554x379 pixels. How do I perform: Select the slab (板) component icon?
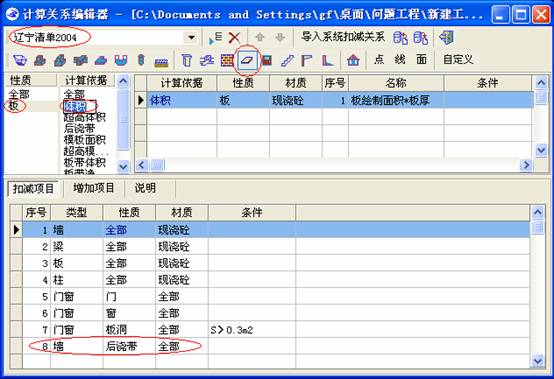click(248, 60)
